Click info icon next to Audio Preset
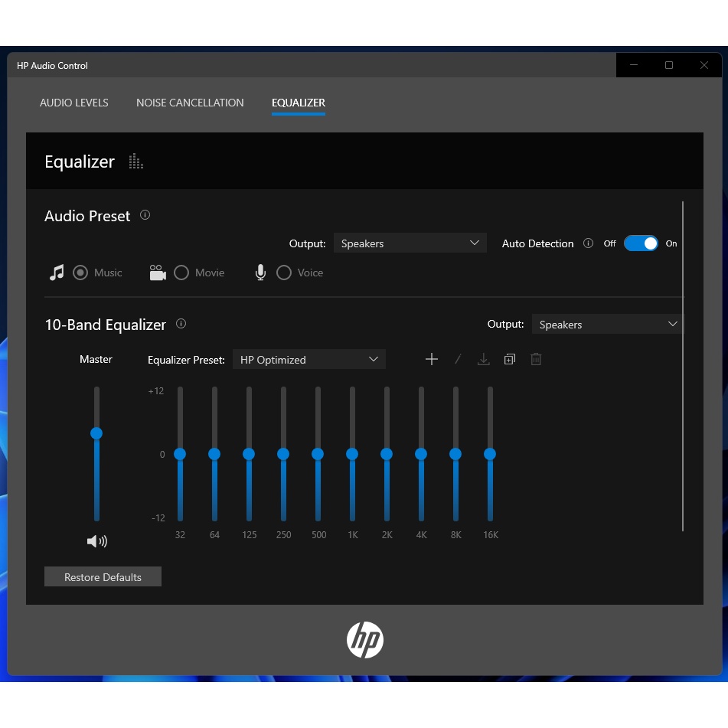Screen dimensions: 728x728 point(145,215)
